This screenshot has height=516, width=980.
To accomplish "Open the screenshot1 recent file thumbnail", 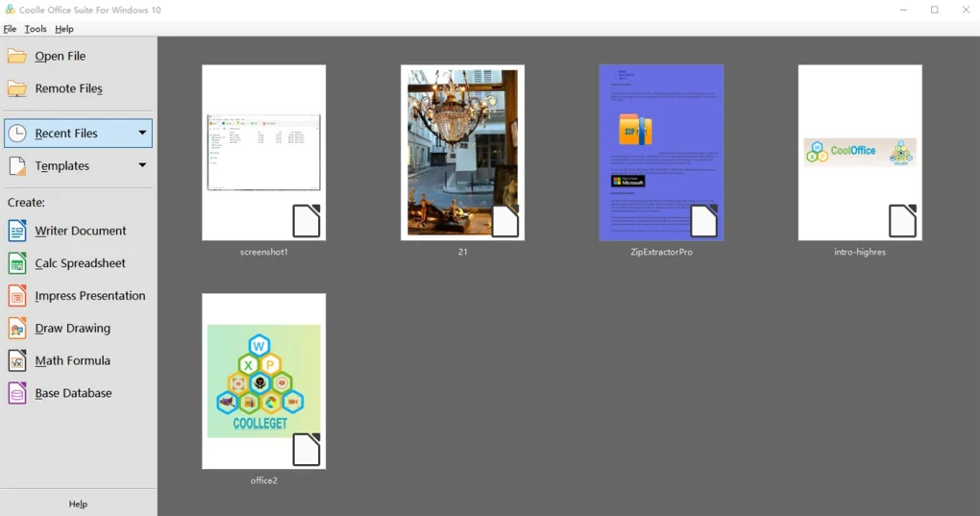I will pyautogui.click(x=264, y=153).
